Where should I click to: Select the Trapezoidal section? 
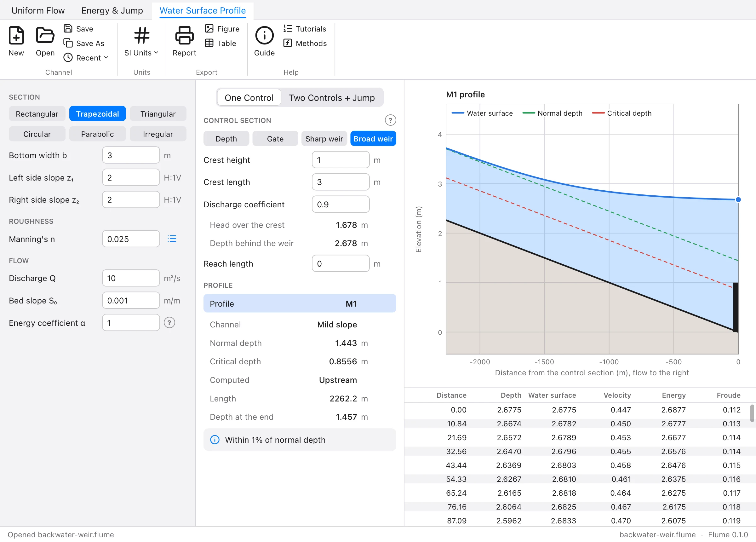point(97,114)
